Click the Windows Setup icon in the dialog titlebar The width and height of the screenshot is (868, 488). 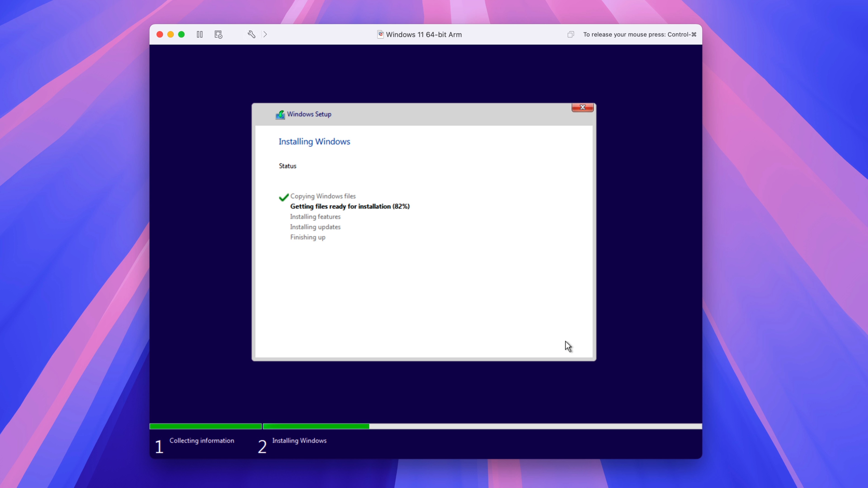281,115
